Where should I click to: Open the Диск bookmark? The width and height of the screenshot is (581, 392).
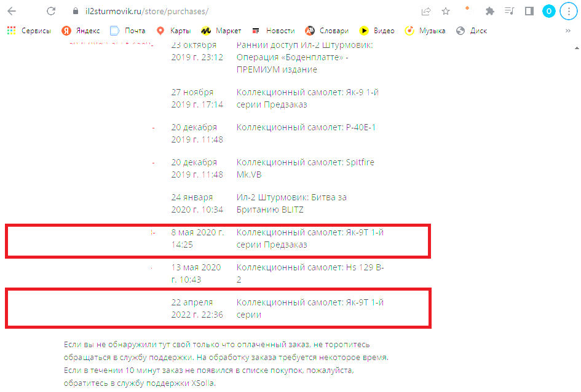point(472,31)
